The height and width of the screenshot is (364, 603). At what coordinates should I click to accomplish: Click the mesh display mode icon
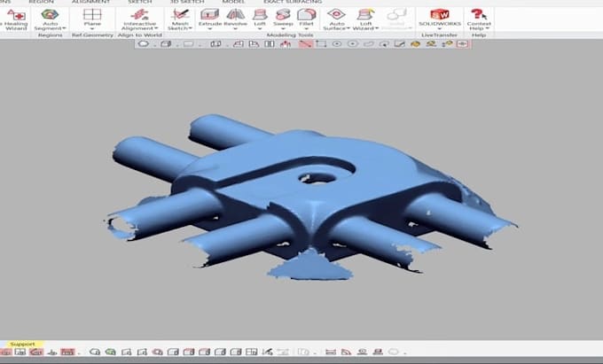click(x=144, y=43)
